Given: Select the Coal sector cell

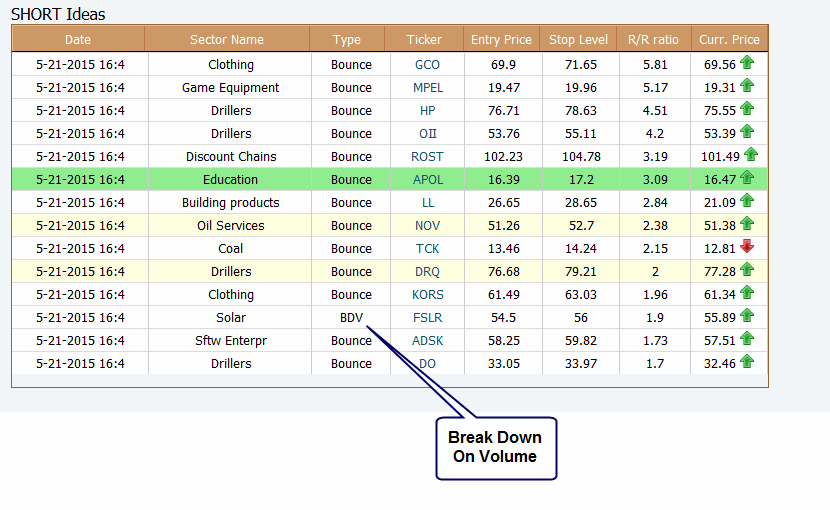Looking at the screenshot, I should [230, 248].
